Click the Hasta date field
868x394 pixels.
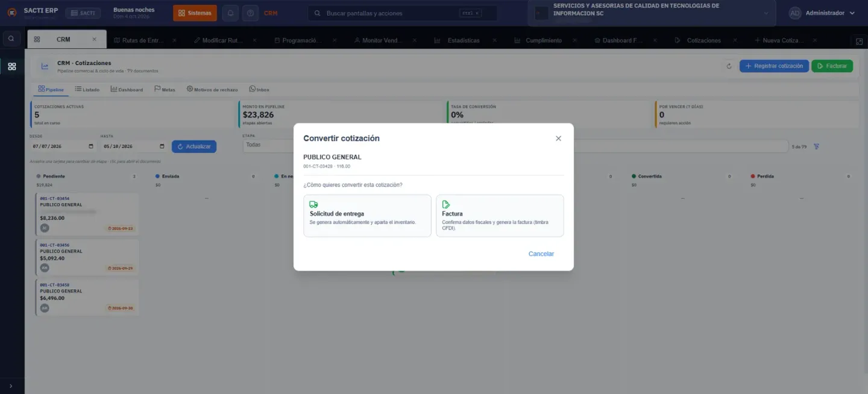click(x=133, y=146)
